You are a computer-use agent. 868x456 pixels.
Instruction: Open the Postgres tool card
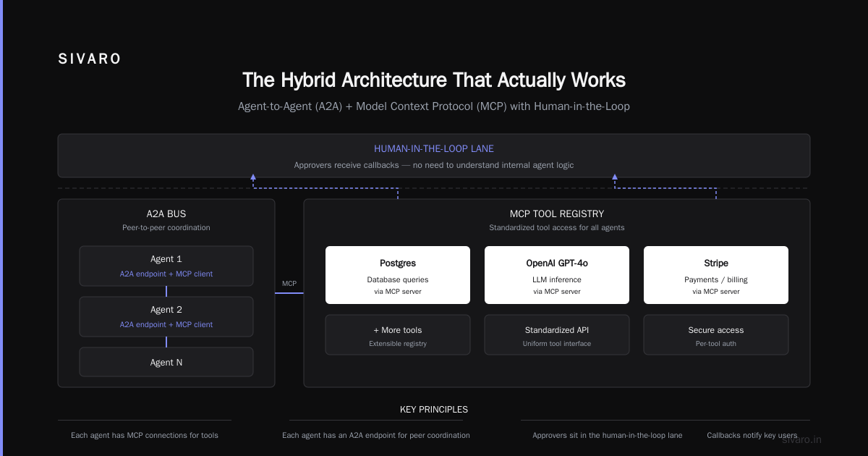click(398, 275)
